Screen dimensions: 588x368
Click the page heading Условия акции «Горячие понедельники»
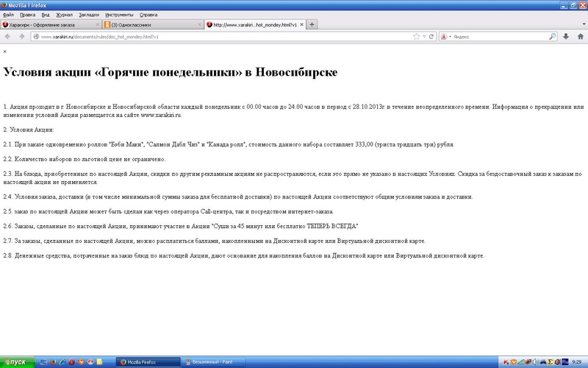tap(171, 72)
